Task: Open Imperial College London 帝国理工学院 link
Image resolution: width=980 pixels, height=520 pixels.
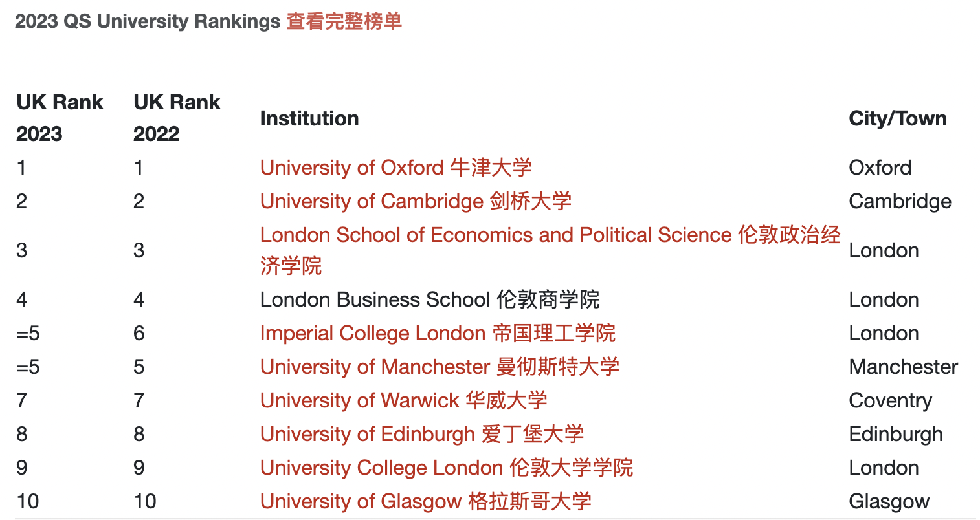Action: (437, 333)
